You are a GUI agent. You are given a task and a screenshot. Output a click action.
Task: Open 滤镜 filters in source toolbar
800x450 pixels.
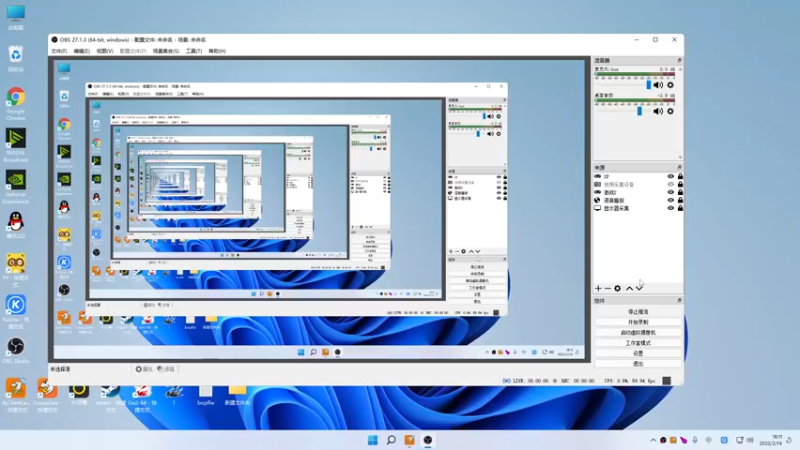tap(166, 369)
